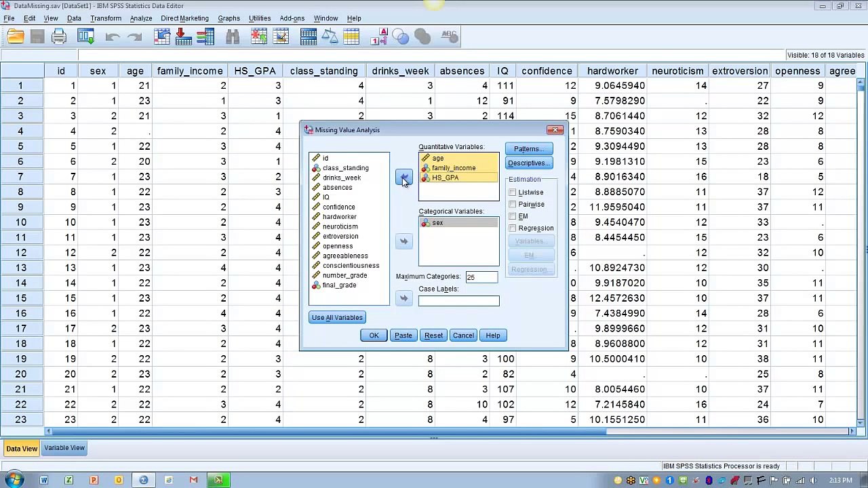Click the data editor vertical scrollbar
The image size is (868, 488).
click(861, 251)
